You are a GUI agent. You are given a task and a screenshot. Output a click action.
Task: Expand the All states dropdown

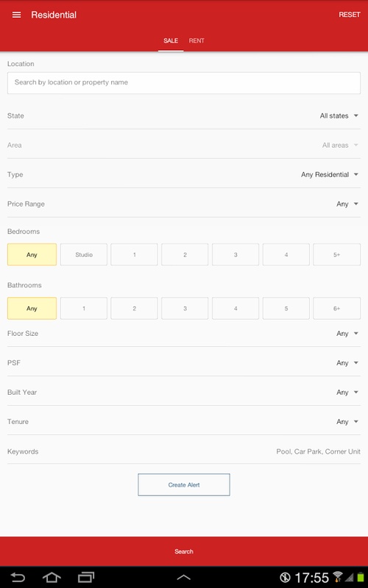tap(339, 116)
